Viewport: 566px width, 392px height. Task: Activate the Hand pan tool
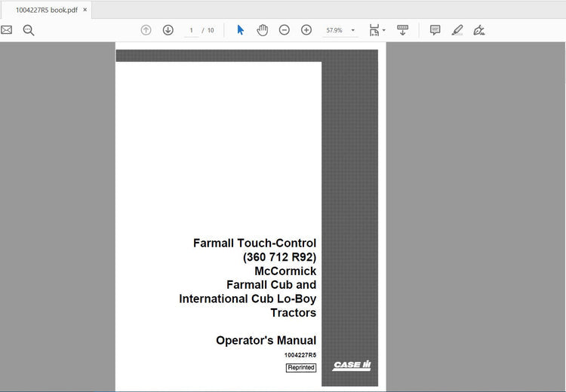(x=263, y=30)
